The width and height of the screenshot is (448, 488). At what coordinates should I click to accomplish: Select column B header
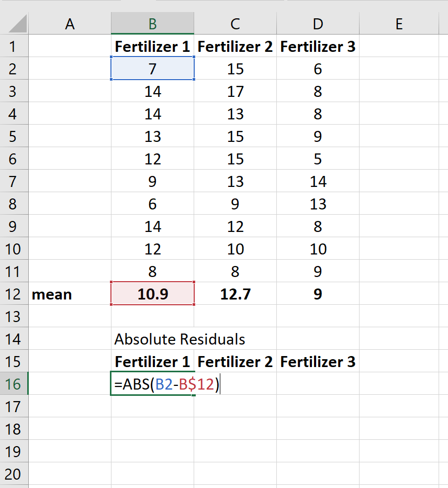click(x=152, y=23)
